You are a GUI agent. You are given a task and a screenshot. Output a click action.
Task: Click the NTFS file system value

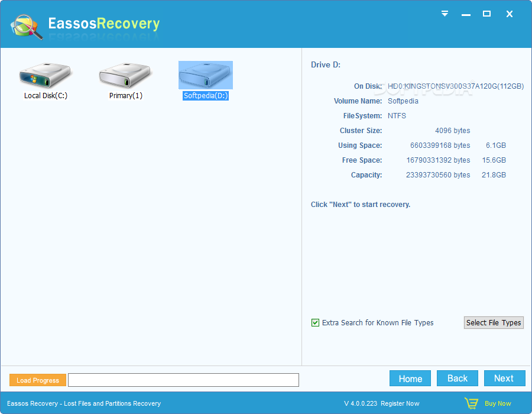(x=397, y=116)
